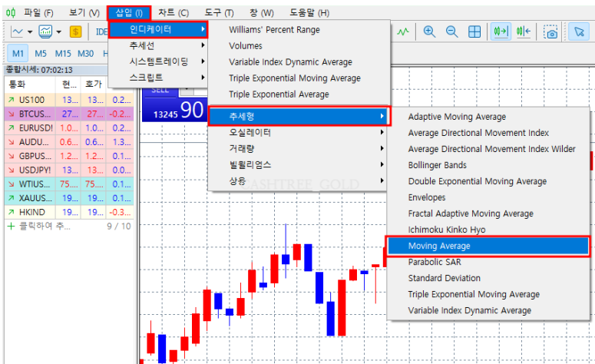Expand the 거래량 category

coord(298,148)
